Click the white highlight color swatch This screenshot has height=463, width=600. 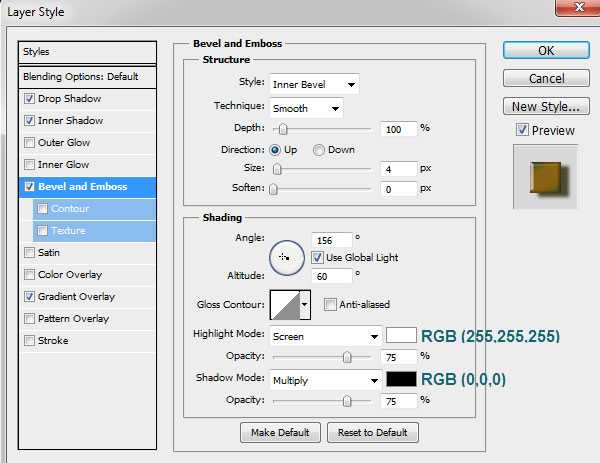coord(401,336)
